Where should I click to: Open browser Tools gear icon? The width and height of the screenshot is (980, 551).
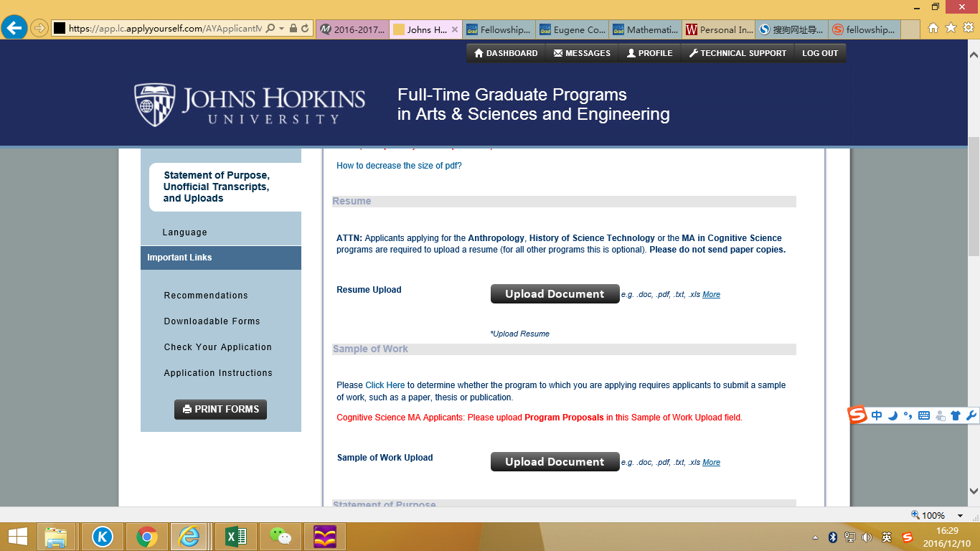[968, 28]
